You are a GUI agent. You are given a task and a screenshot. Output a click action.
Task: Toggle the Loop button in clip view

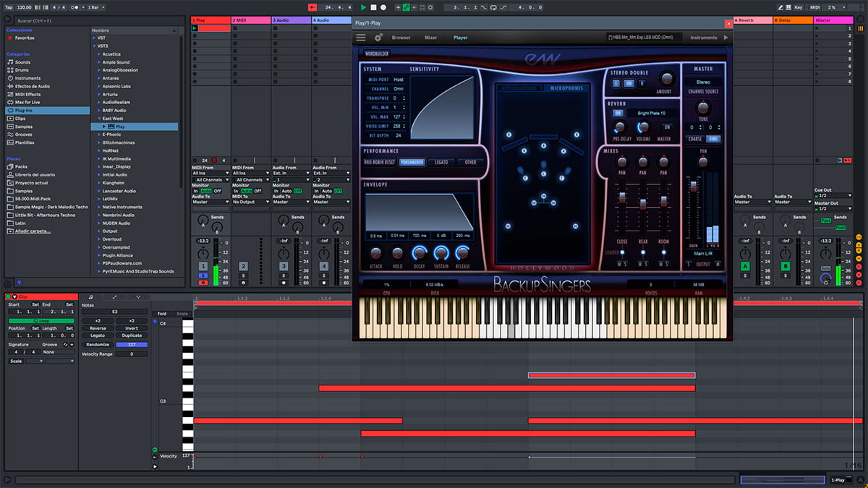pos(41,320)
